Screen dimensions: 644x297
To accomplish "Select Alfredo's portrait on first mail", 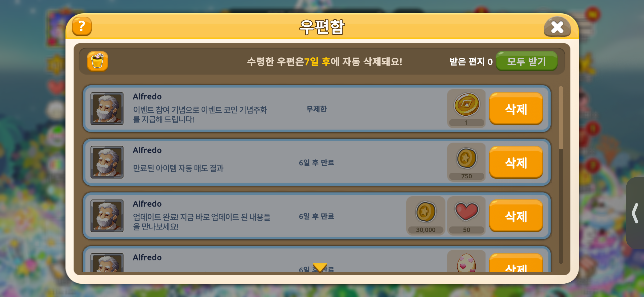I will (x=107, y=109).
